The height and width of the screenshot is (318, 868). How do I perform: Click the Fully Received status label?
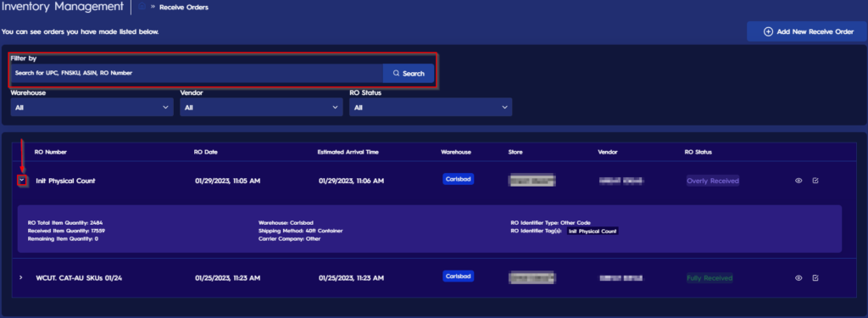[709, 278]
